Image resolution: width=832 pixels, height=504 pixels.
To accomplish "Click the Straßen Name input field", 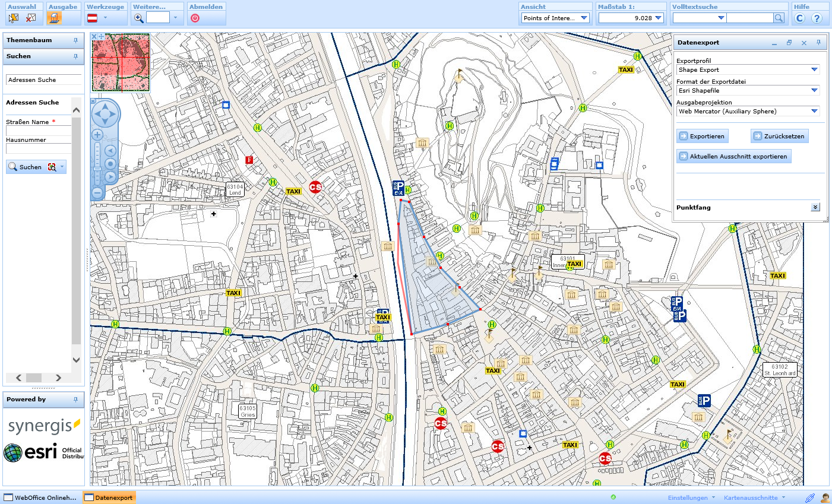I will 38,131.
